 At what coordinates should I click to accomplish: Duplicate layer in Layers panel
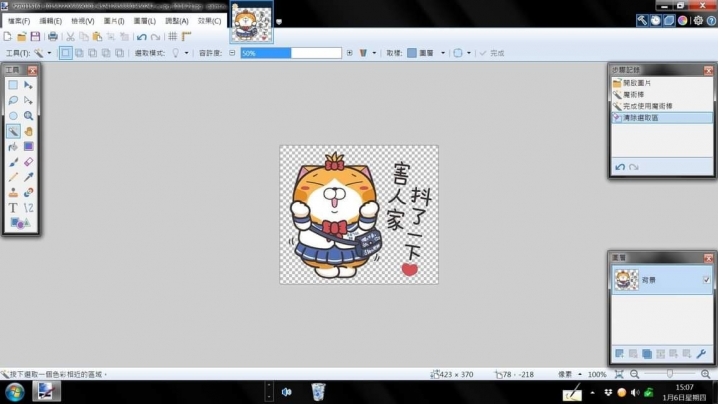(x=647, y=354)
